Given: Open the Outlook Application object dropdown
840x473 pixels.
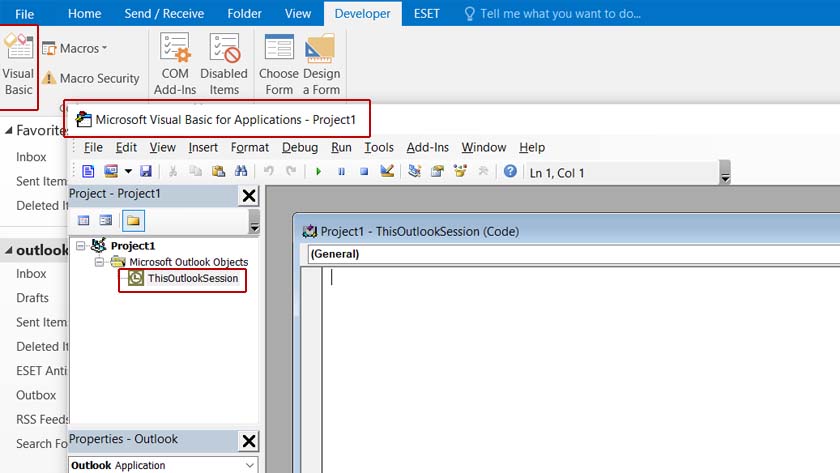Looking at the screenshot, I should pos(250,465).
